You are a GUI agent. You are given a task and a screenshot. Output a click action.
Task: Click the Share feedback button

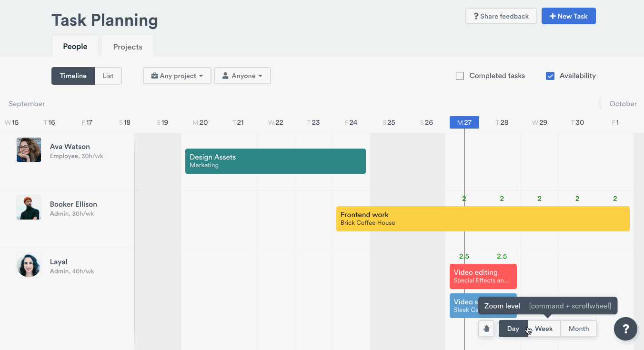coord(501,16)
